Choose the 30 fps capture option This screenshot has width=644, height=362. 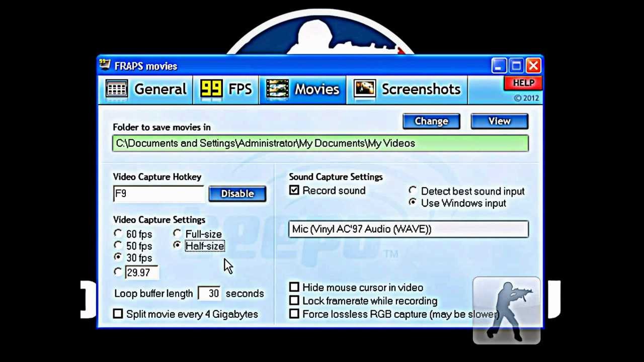pyautogui.click(x=118, y=257)
